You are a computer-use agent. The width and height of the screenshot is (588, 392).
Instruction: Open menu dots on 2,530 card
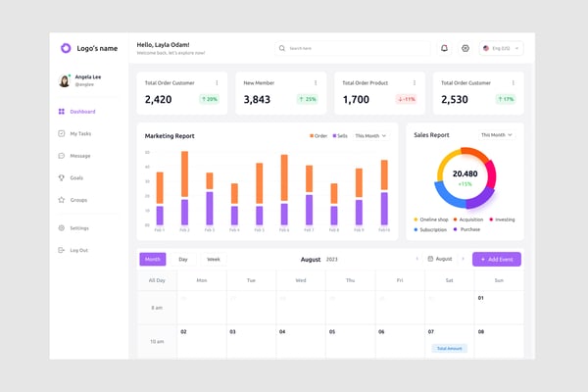point(513,83)
